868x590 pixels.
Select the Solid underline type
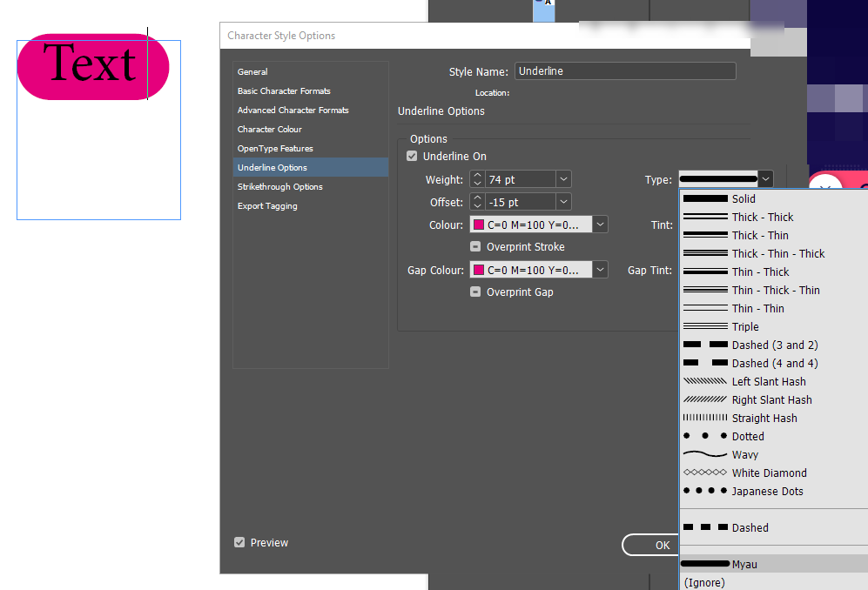(744, 198)
